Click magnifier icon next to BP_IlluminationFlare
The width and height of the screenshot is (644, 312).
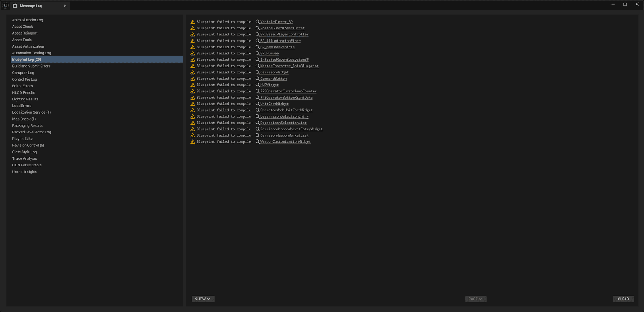pyautogui.click(x=258, y=41)
